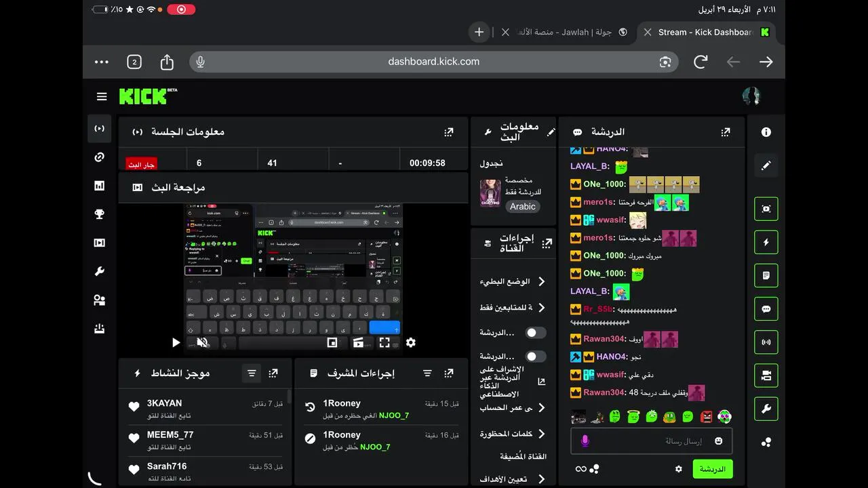Image resolution: width=868 pixels, height=488 pixels.
Task: Expand the account age option
Action: (513, 408)
